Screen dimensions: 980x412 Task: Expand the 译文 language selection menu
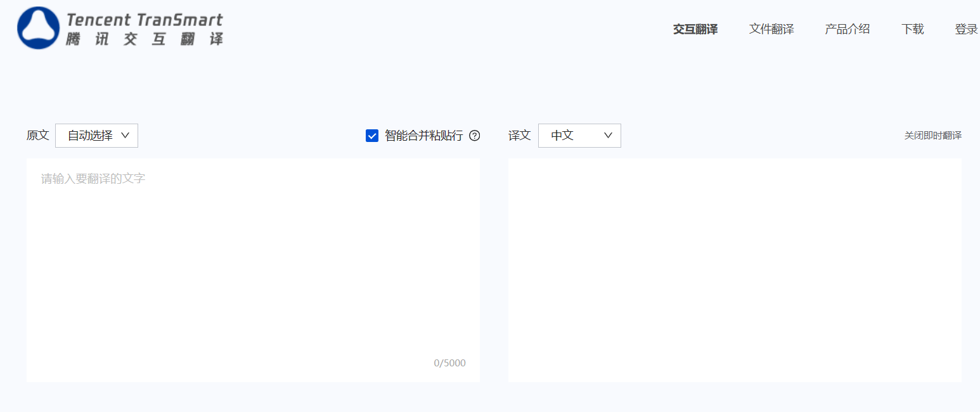[579, 135]
